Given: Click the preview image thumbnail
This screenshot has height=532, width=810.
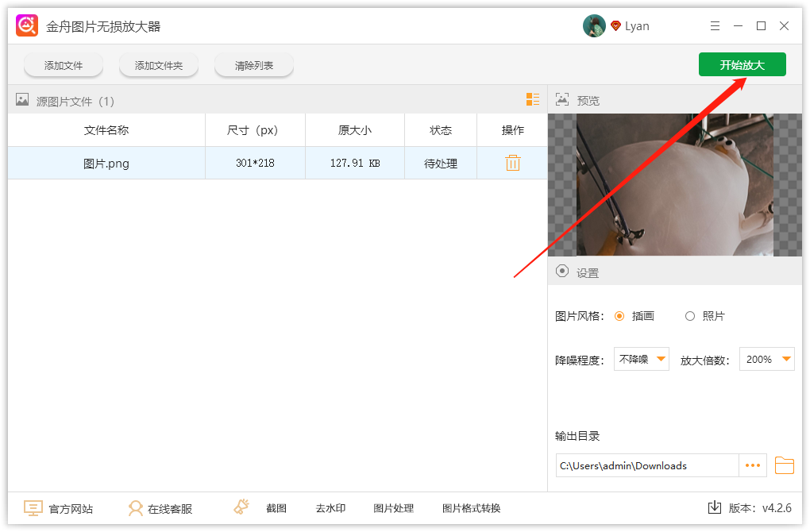Looking at the screenshot, I should (x=675, y=185).
